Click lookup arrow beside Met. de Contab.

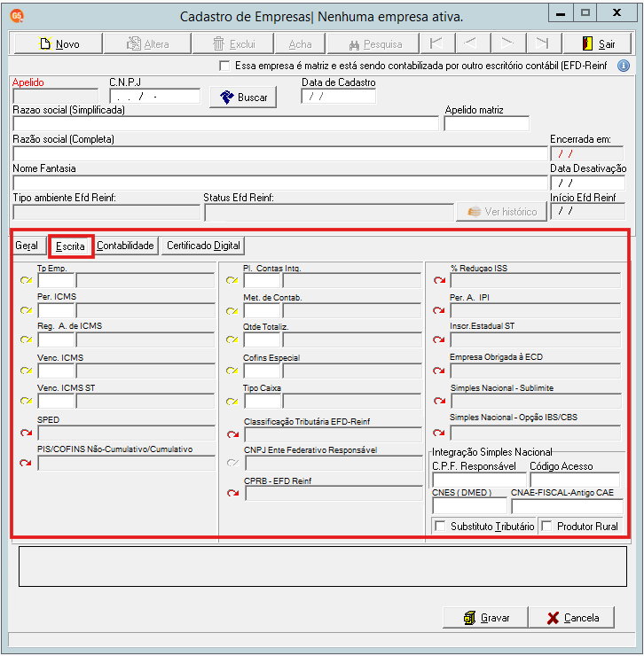point(232,311)
